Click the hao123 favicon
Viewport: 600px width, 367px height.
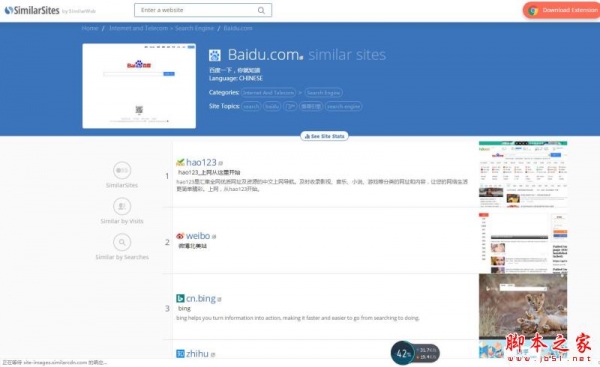tap(180, 162)
